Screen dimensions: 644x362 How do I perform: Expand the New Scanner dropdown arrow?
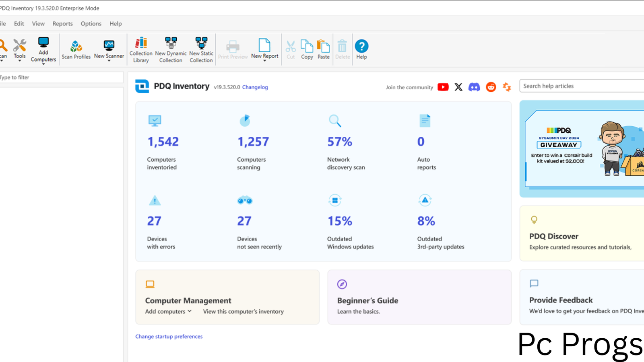(109, 61)
